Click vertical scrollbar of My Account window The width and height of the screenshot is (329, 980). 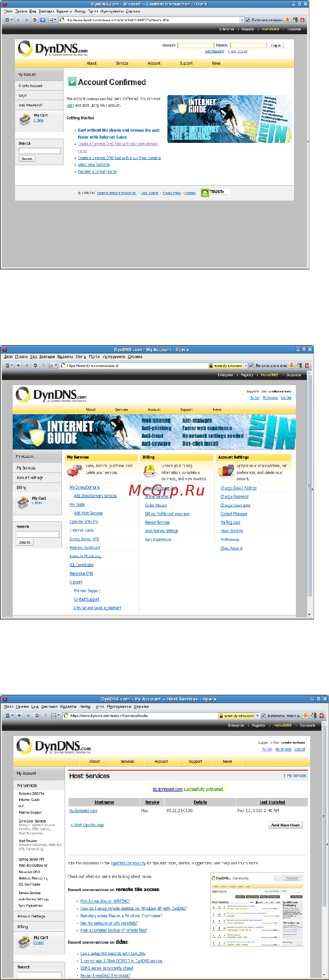click(309, 493)
